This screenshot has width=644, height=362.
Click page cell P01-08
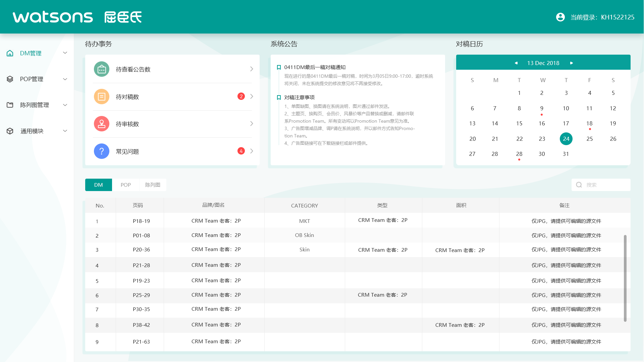click(x=141, y=236)
